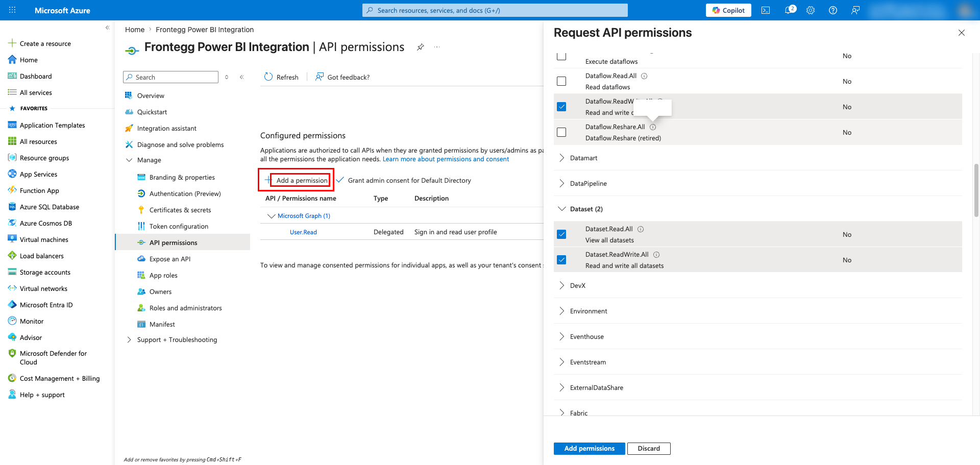Open Cost Management + Billing
The image size is (980, 465).
(60, 378)
